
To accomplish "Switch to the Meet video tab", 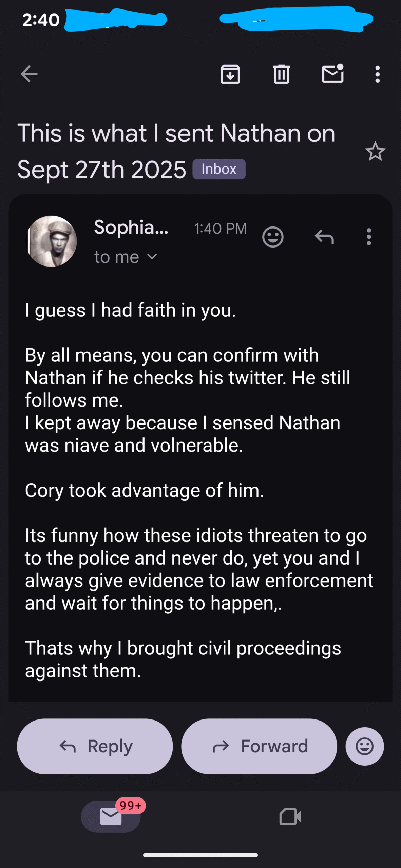I will 290,816.
